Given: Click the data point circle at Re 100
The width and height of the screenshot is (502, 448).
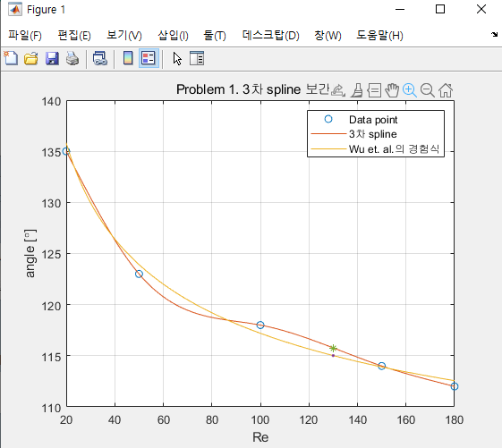Looking at the screenshot, I should click(x=260, y=325).
